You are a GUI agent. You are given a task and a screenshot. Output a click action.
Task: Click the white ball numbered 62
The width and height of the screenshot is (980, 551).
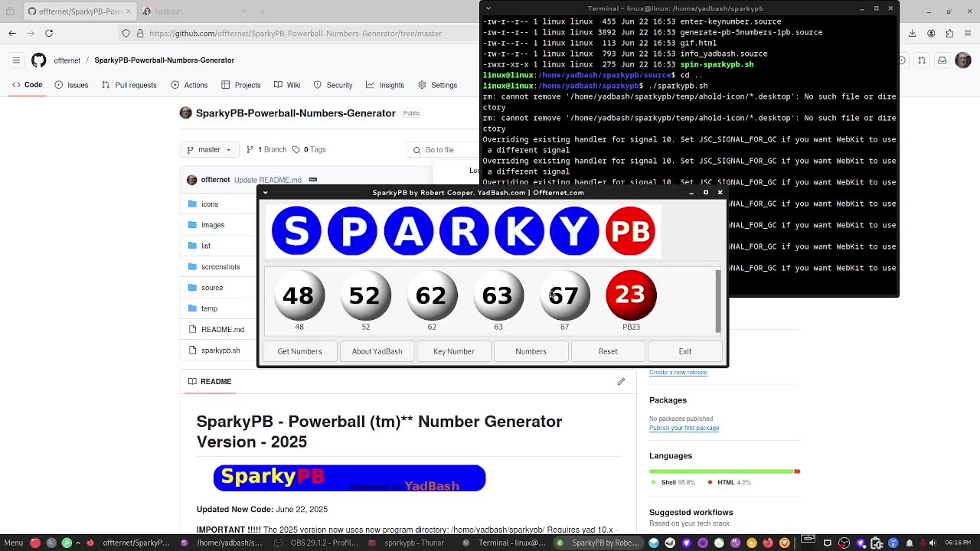pyautogui.click(x=432, y=295)
